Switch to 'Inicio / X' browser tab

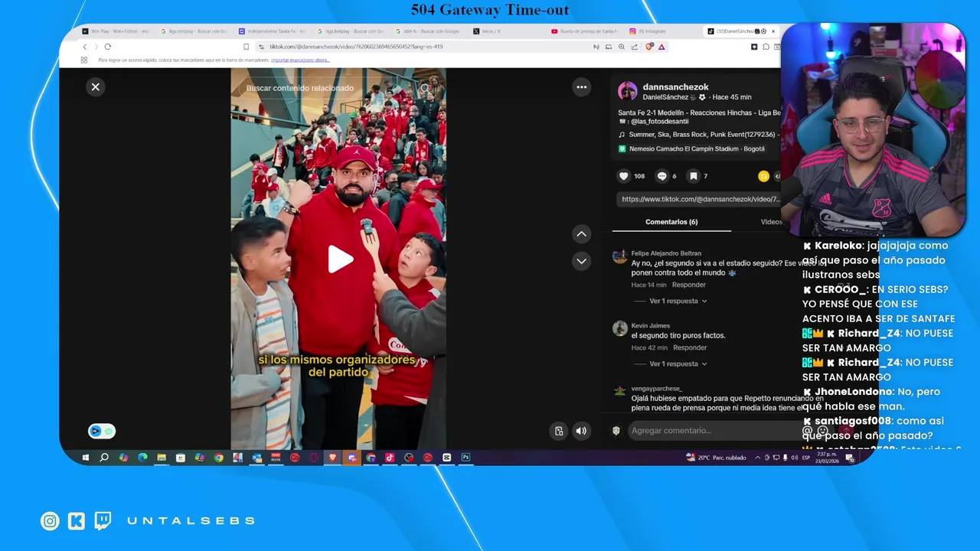tap(487, 31)
